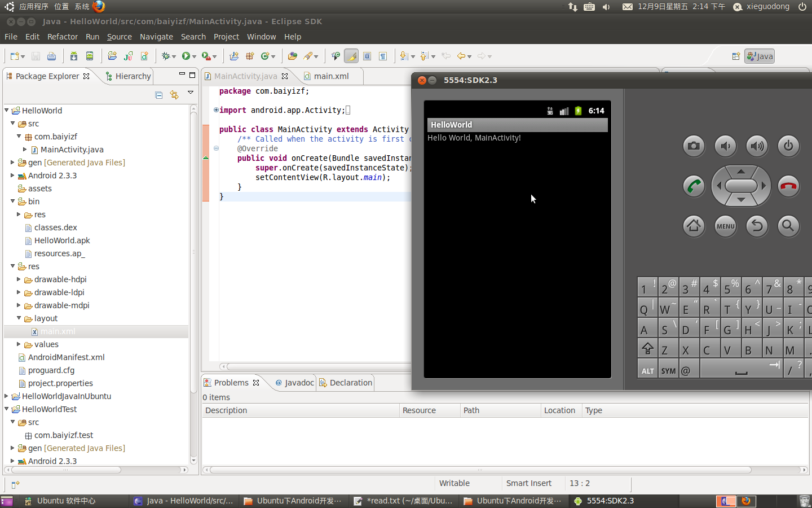Open the File menu
Image resolution: width=812 pixels, height=508 pixels.
11,37
